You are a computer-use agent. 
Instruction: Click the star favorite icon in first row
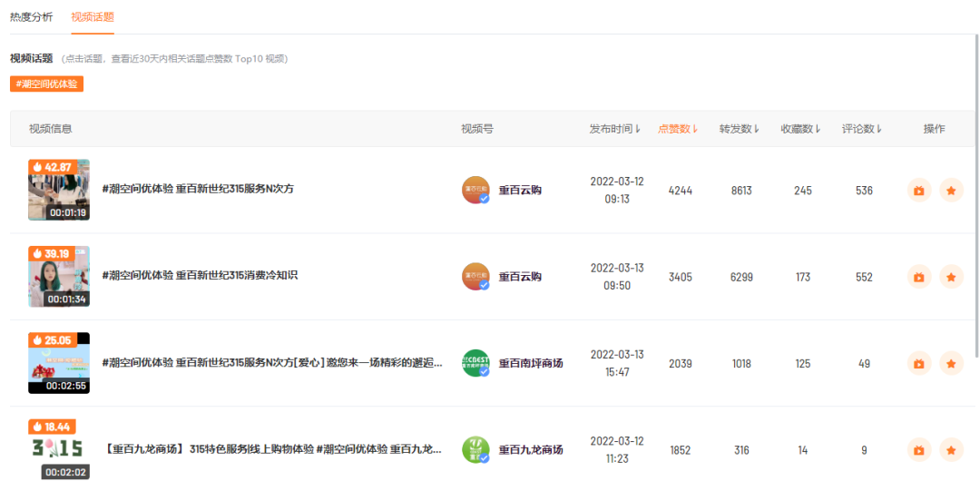(x=951, y=191)
